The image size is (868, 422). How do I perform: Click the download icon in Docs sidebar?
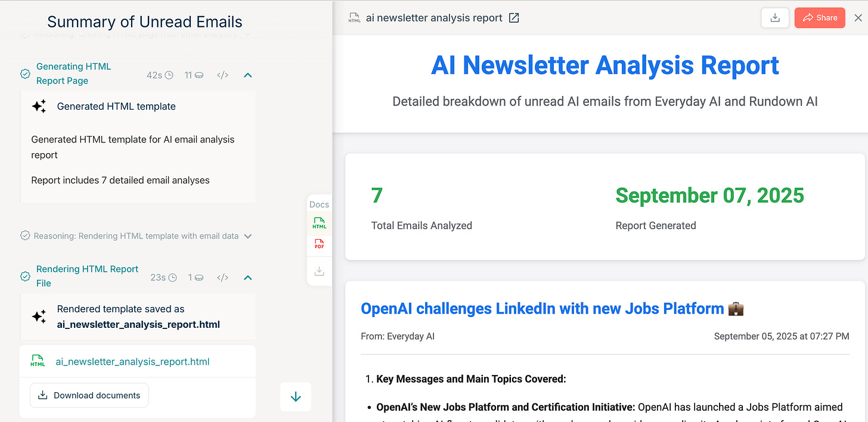[x=320, y=271]
